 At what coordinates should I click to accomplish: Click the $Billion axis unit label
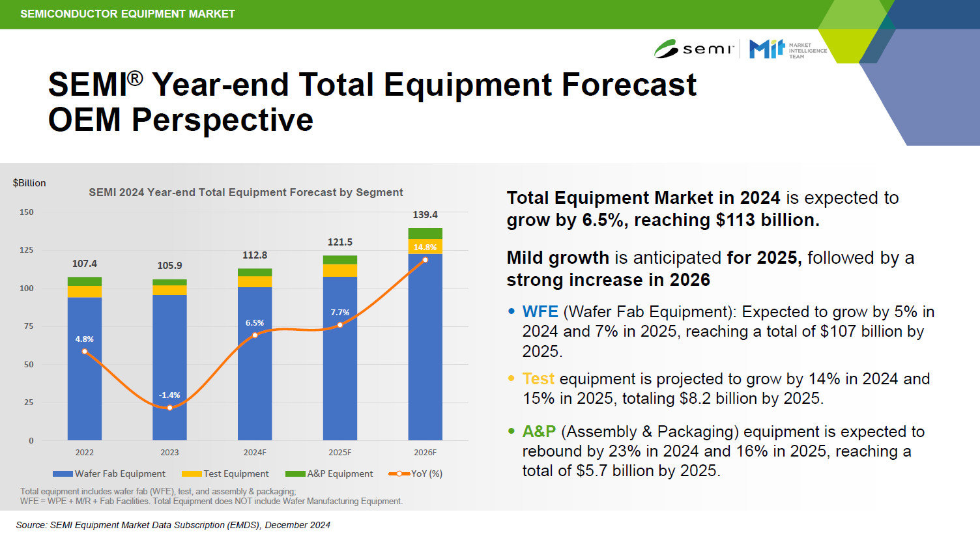click(29, 183)
